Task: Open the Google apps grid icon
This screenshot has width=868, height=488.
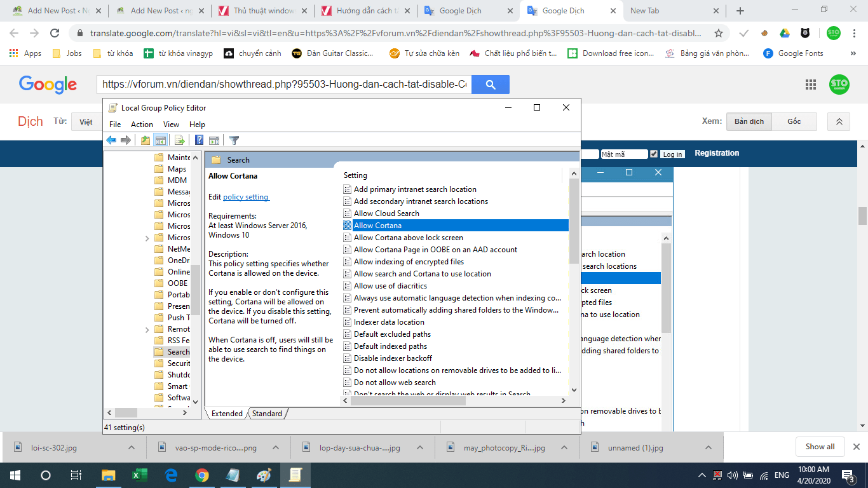Action: tap(811, 85)
